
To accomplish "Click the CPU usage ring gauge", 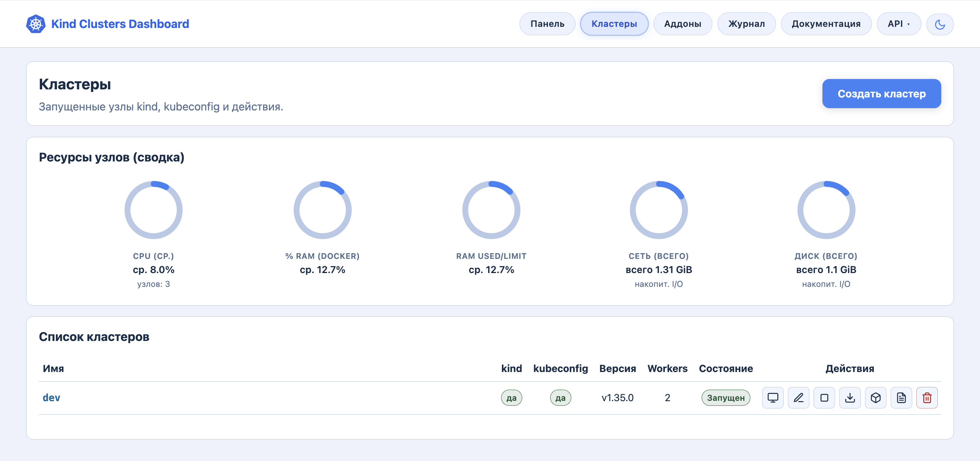I will (153, 210).
